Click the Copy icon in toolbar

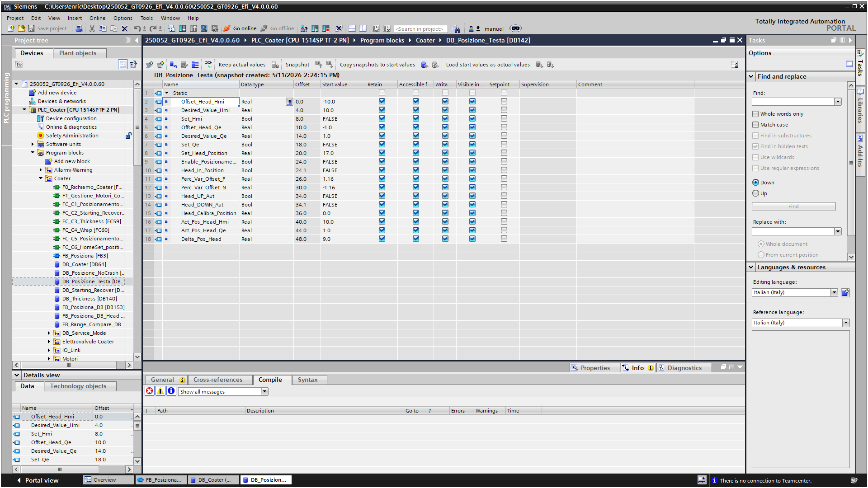point(103,28)
